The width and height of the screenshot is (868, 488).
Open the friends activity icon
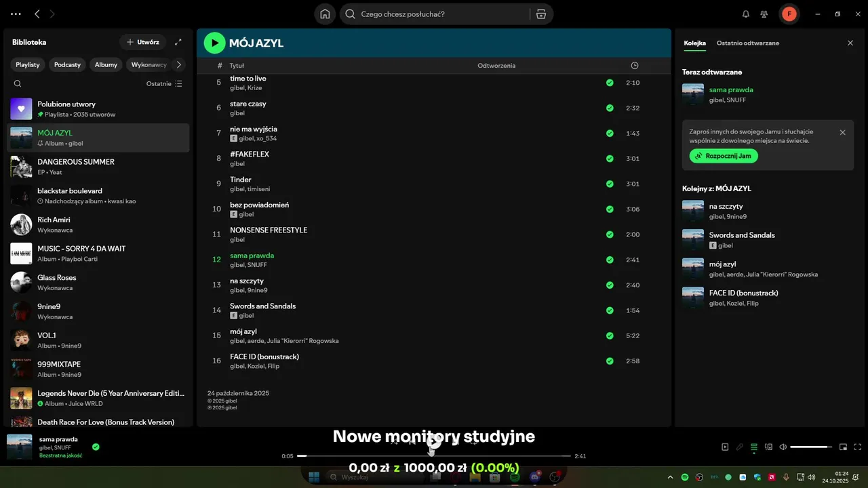764,14
